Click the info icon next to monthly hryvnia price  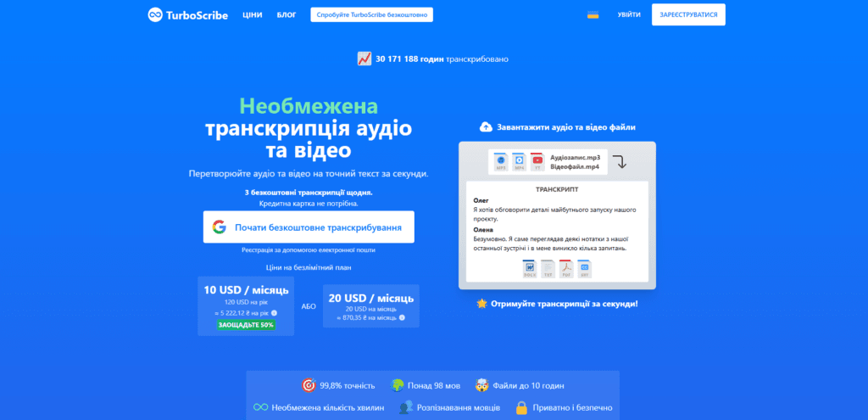pyautogui.click(x=402, y=317)
